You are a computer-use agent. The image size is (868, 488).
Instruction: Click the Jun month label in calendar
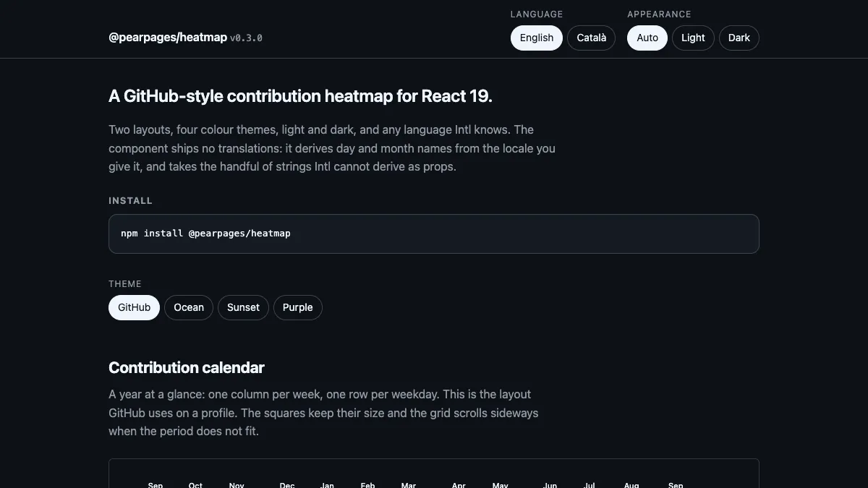pyautogui.click(x=550, y=484)
